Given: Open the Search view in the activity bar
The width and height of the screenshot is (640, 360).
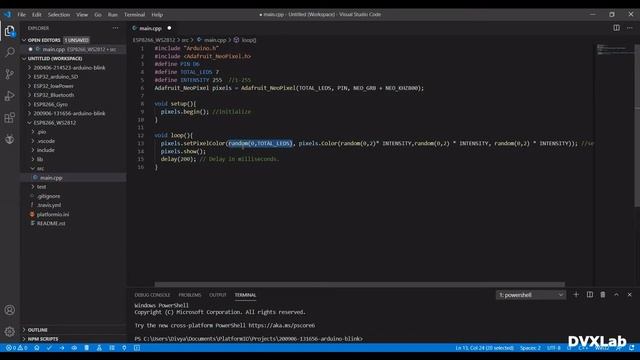Looking at the screenshot, I should pos(10,52).
